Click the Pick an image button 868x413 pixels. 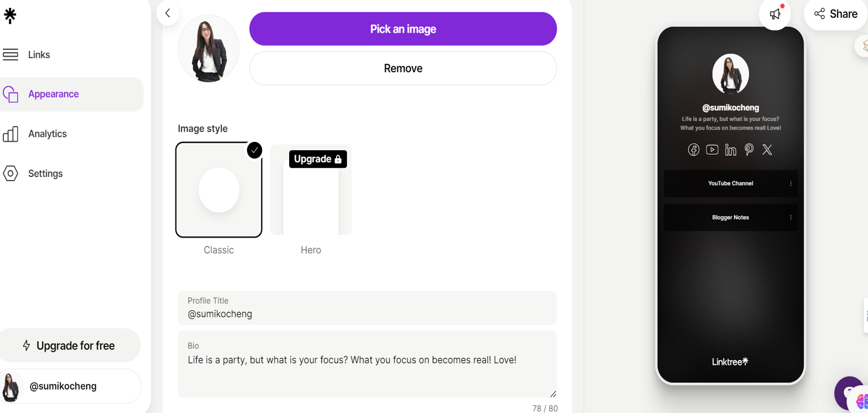403,29
